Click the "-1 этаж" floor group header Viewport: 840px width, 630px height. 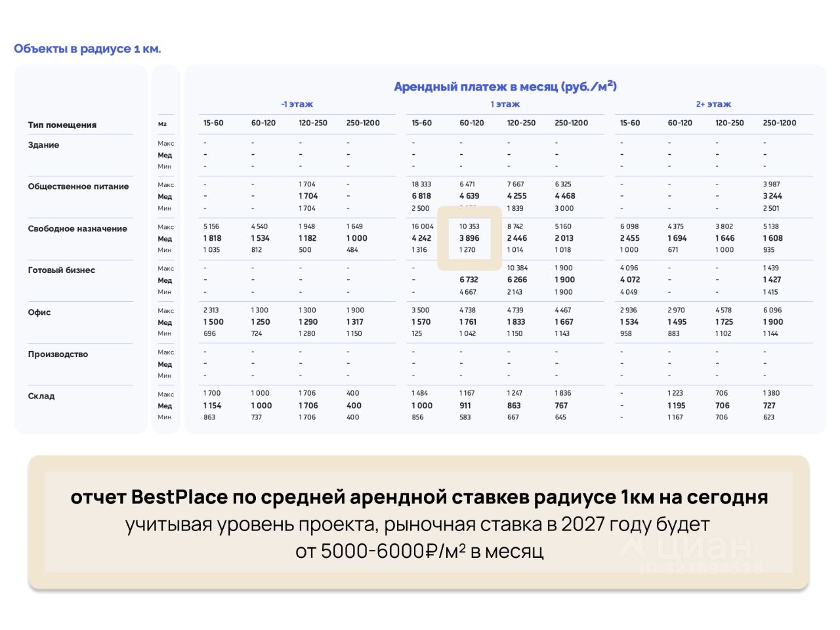pos(297,104)
